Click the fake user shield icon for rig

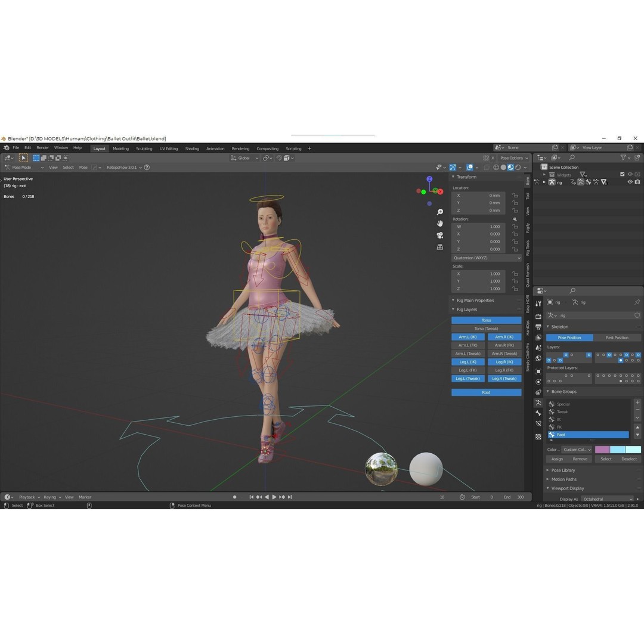click(637, 315)
